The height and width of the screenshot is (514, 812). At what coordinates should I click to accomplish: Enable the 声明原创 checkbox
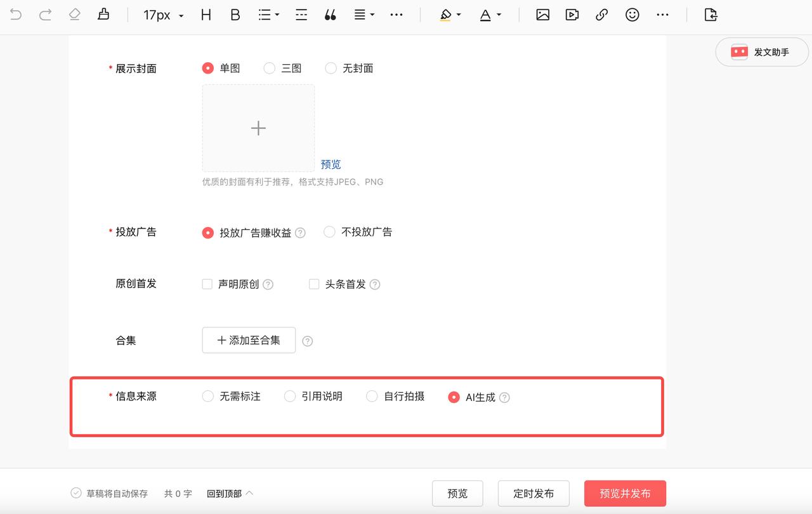click(x=207, y=284)
